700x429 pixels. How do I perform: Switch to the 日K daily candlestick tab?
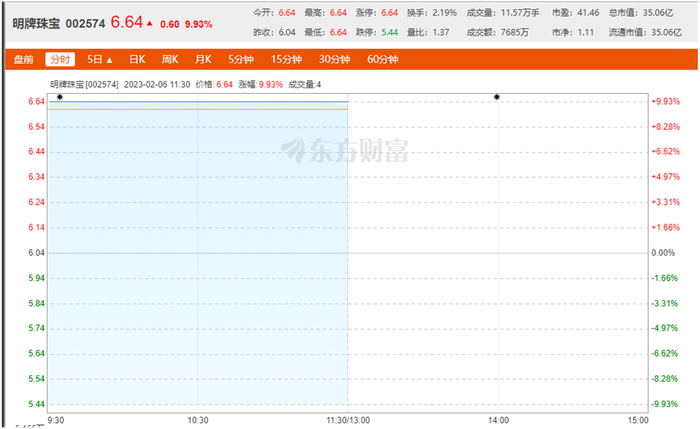pos(137,59)
